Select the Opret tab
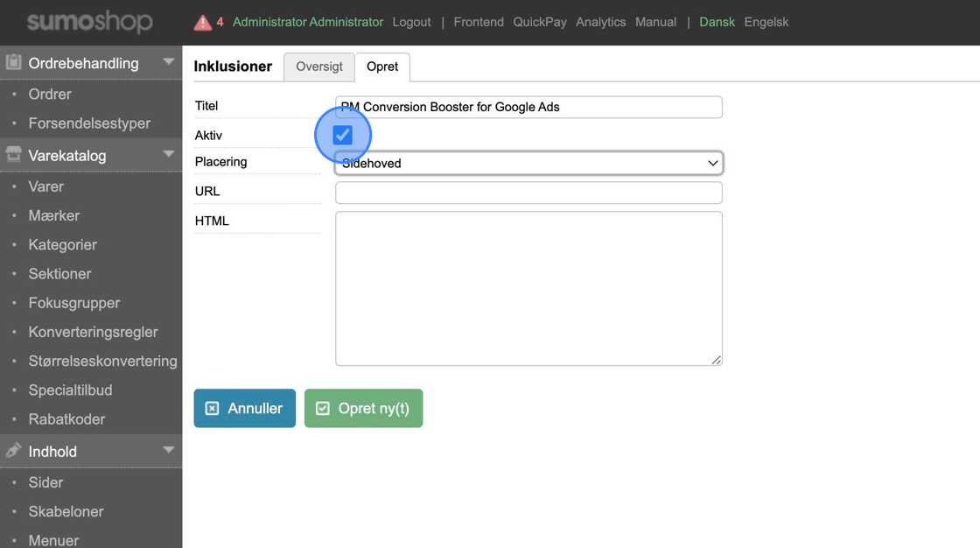 [x=381, y=66]
